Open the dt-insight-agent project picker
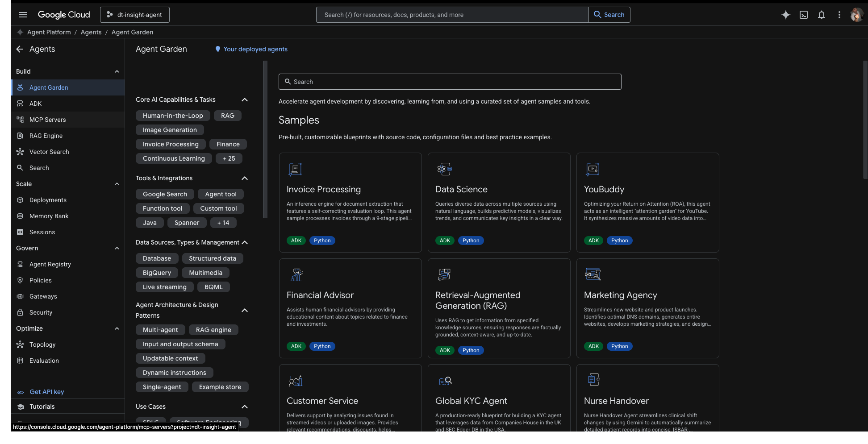 (135, 15)
